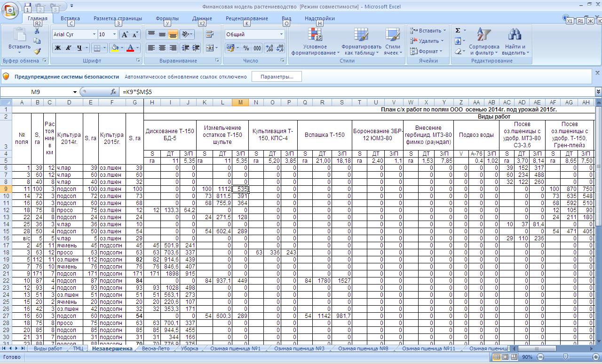Click the red font color button
602x364 pixels.
pyautogui.click(x=131, y=47)
